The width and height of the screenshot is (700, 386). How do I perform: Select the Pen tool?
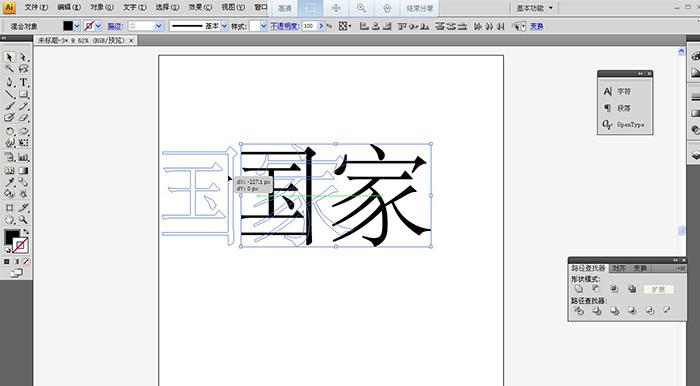9,82
